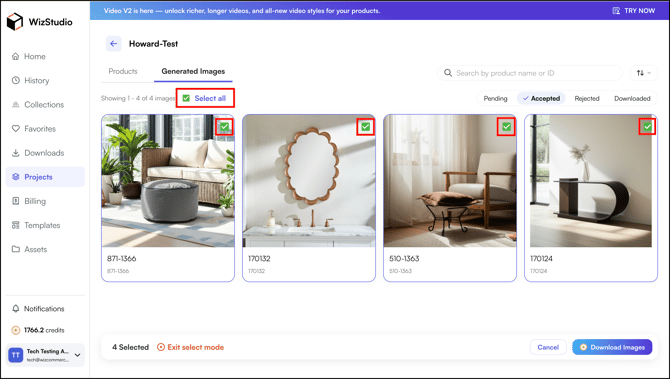The width and height of the screenshot is (670, 379).
Task: Switch to the Products tab
Action: coord(123,71)
